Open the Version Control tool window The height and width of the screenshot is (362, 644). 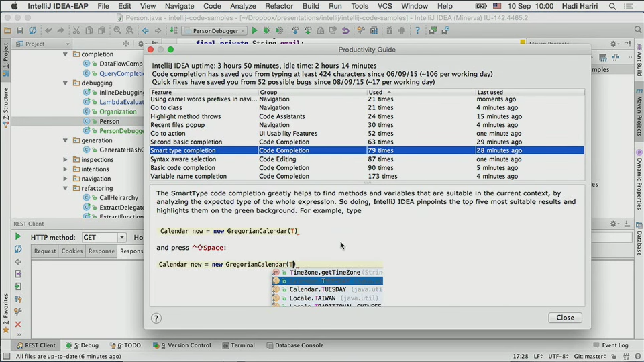pyautogui.click(x=182, y=345)
